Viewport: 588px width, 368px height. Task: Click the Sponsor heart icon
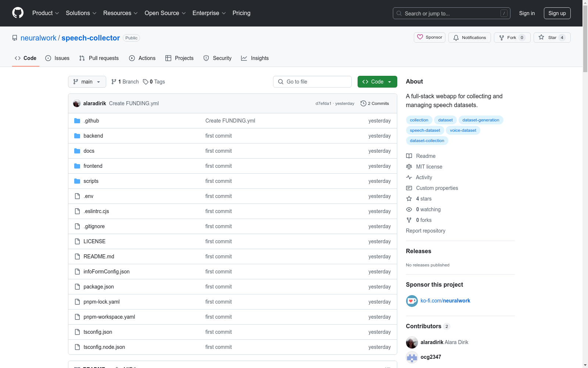420,37
